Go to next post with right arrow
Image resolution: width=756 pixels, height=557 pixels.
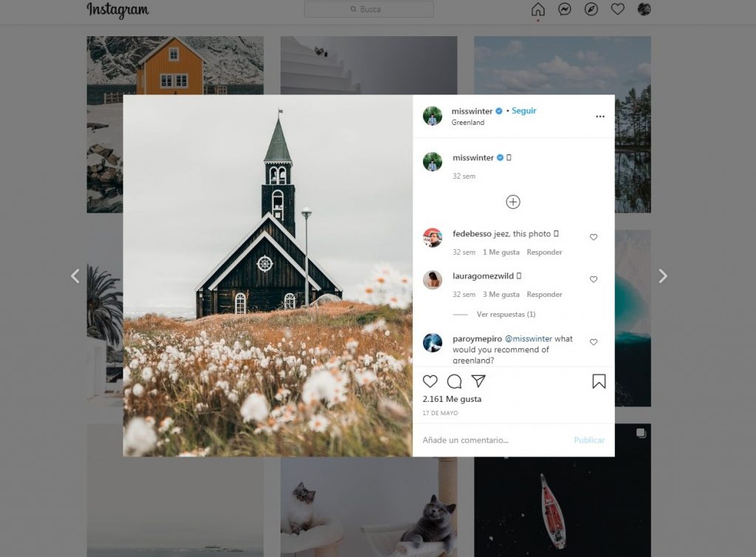click(x=663, y=275)
